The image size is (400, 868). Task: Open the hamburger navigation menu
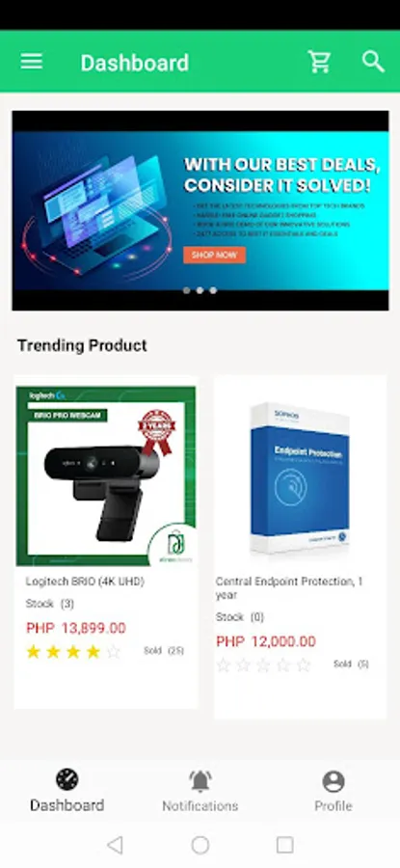point(32,62)
